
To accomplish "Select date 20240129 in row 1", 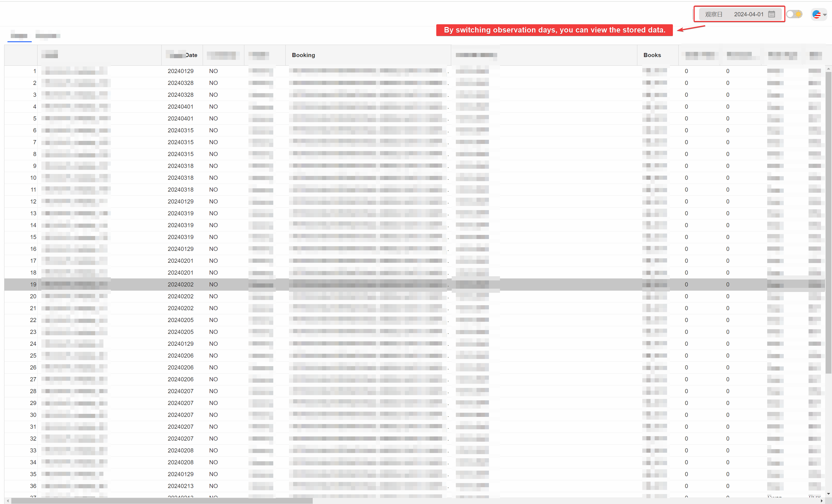I will point(181,71).
